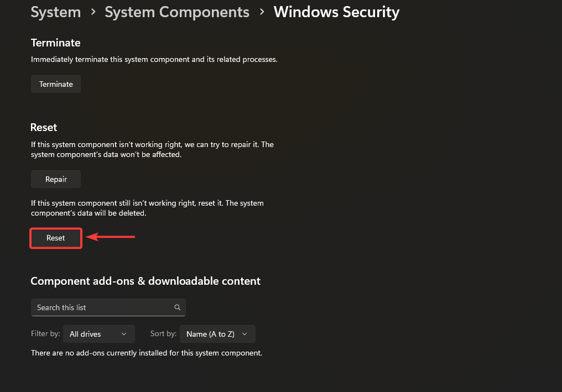Viewport: 562px width, 392px height.
Task: Click the "Filter by:" label
Action: 45,334
